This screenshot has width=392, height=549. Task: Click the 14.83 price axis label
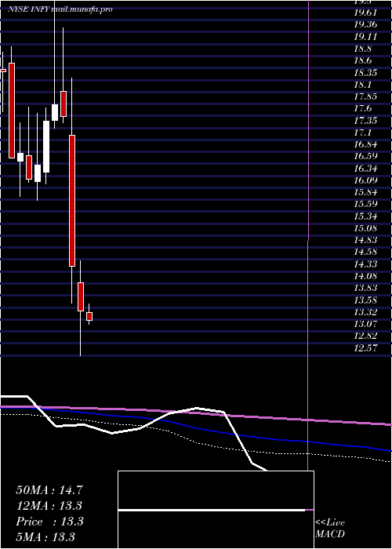(x=365, y=240)
